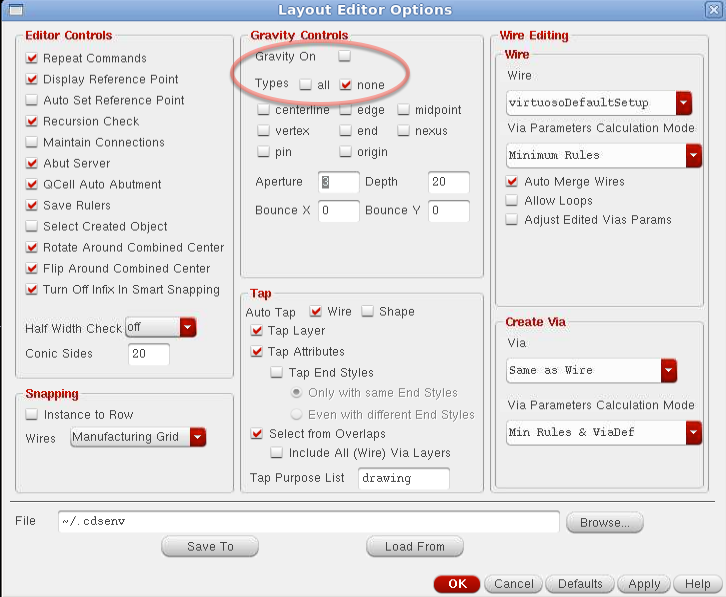Uncheck the Repeat Commands option
726x597 pixels.
[32, 58]
